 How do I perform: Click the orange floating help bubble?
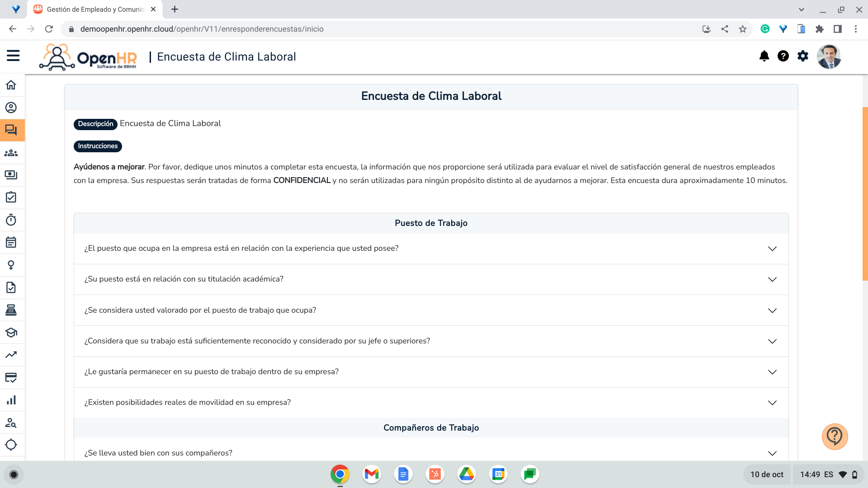[835, 436]
